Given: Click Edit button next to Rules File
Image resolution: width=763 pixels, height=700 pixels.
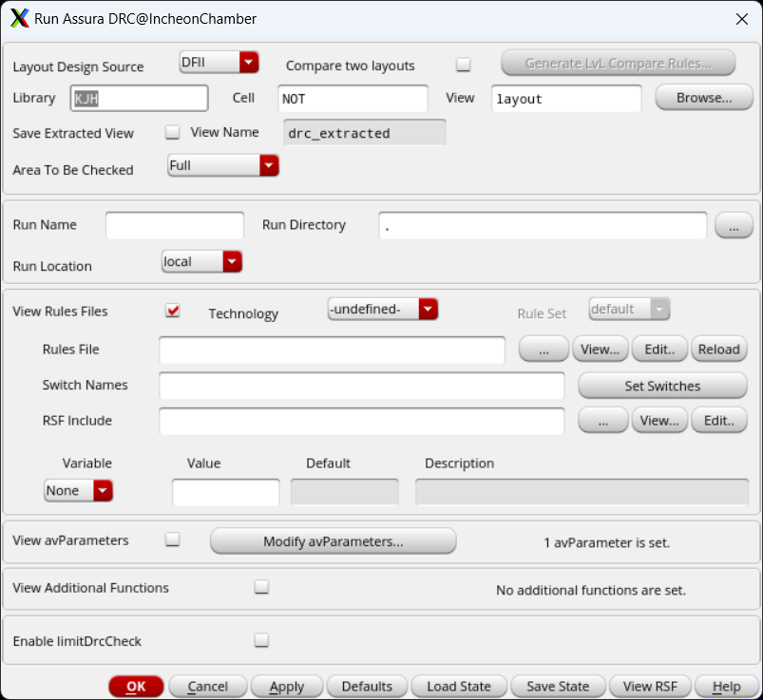Looking at the screenshot, I should (659, 350).
